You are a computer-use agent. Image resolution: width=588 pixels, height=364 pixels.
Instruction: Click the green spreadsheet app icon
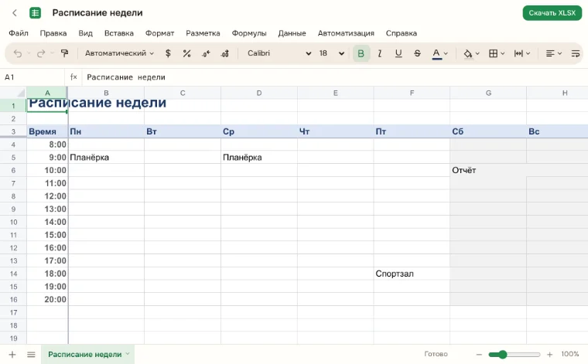[x=35, y=13]
